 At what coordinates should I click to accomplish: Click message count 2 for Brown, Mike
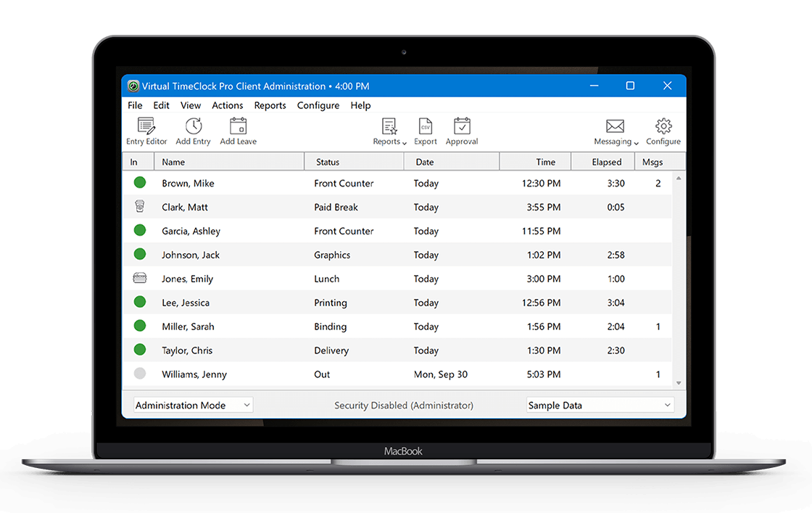coord(658,184)
